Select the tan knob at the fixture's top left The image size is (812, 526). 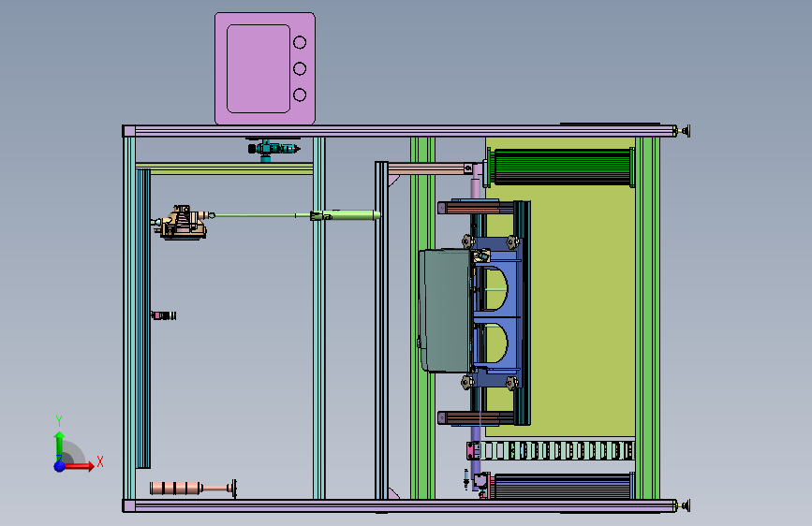(468, 241)
